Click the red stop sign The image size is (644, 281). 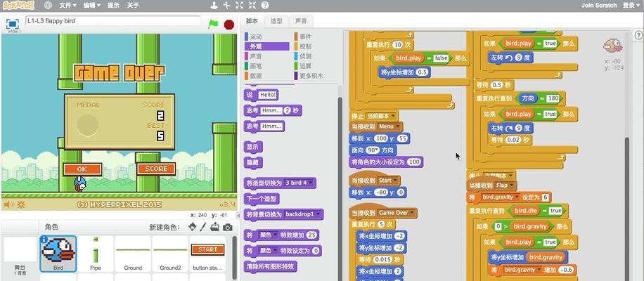[228, 25]
